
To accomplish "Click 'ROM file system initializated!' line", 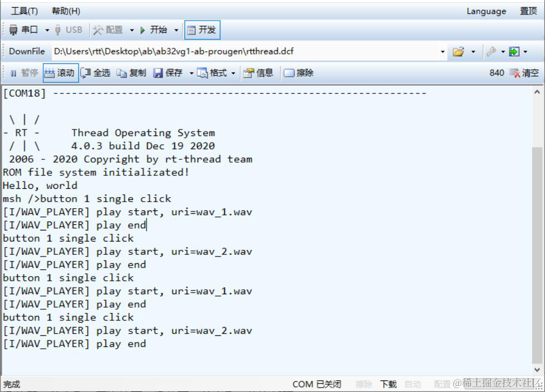I will point(96,173).
